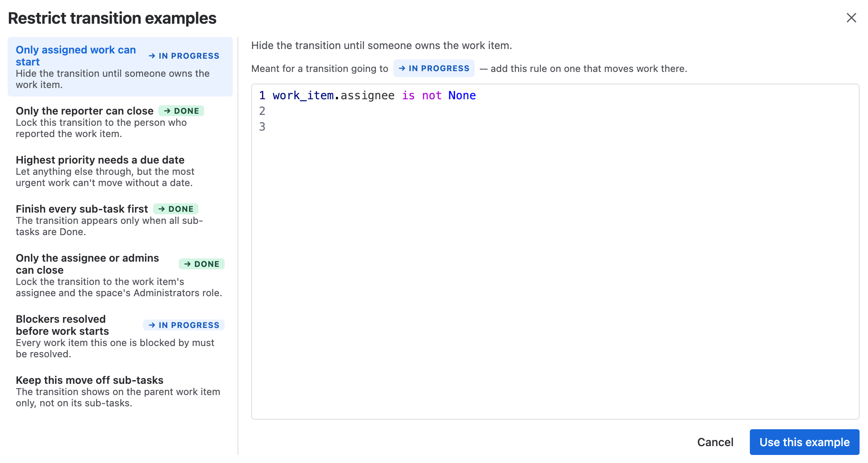Click 'The transition appears only when all sub-tasks' description
The height and width of the screenshot is (463, 868).
point(109,226)
